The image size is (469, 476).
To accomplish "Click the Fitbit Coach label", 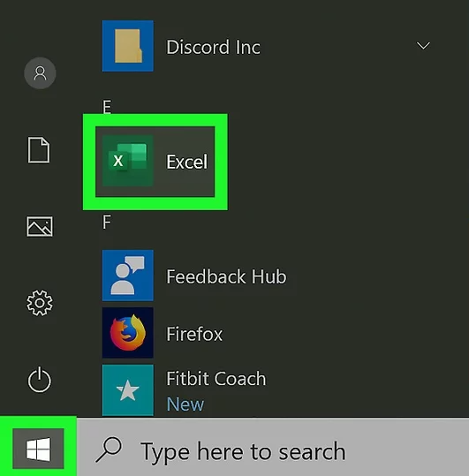I will point(216,379).
